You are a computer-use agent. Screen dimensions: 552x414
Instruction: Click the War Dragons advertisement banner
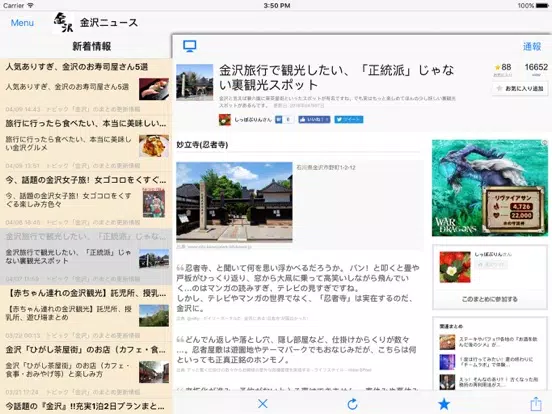490,188
